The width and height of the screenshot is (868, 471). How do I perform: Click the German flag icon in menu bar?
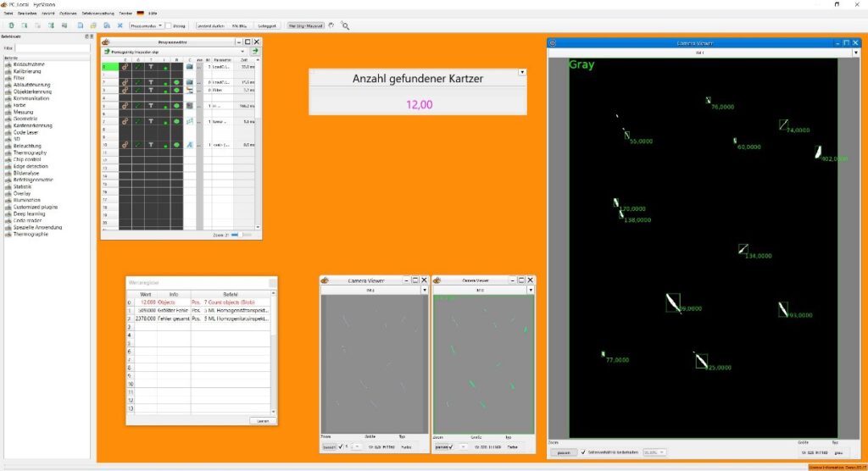(x=141, y=14)
